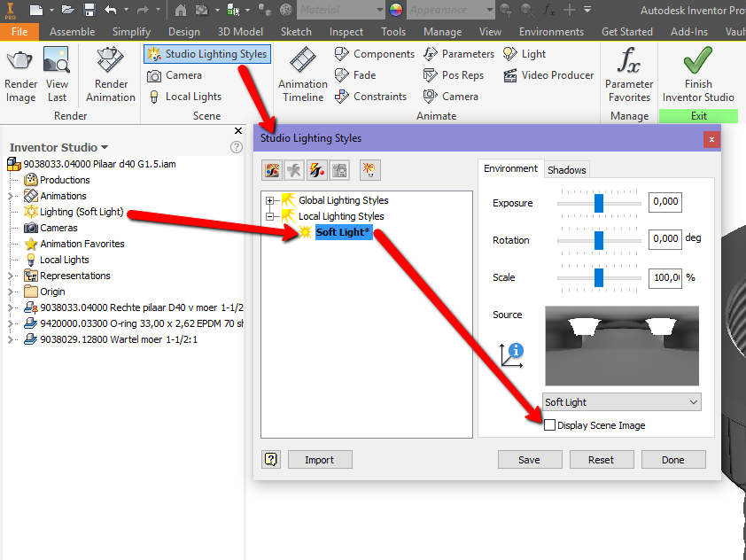Expand Global Lighting Styles node
The image size is (746, 560).
click(x=269, y=200)
